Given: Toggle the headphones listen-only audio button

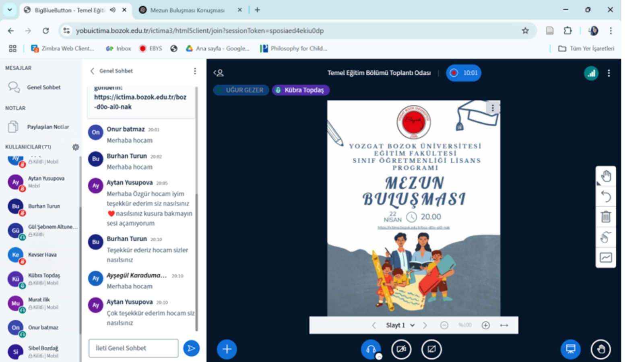Looking at the screenshot, I should tap(371, 349).
